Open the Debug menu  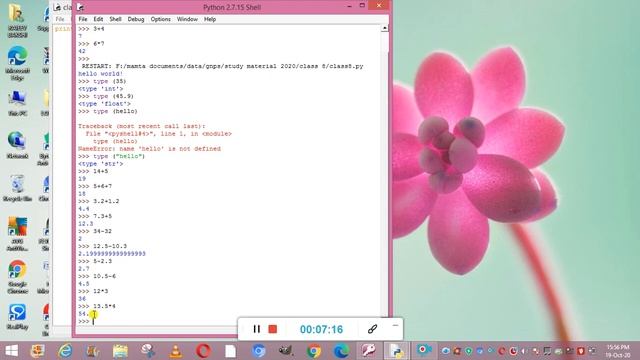click(x=136, y=19)
